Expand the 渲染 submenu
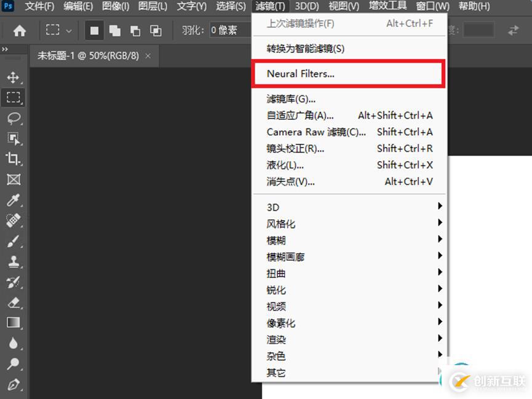The height and width of the screenshot is (399, 532). 349,339
